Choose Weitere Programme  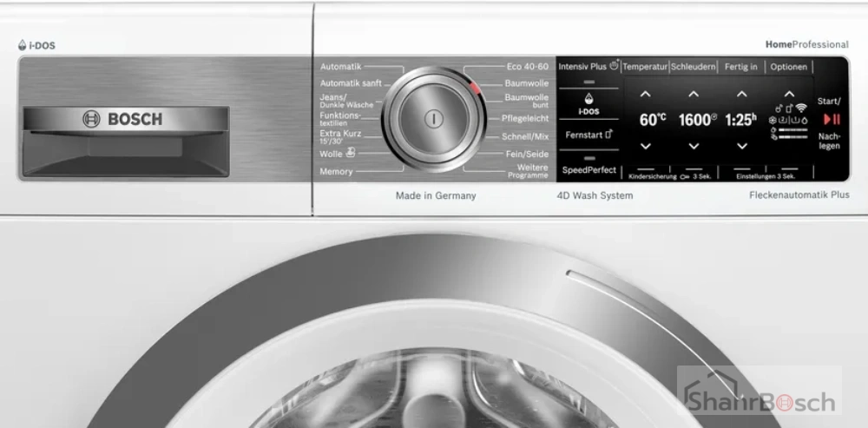coord(528,171)
